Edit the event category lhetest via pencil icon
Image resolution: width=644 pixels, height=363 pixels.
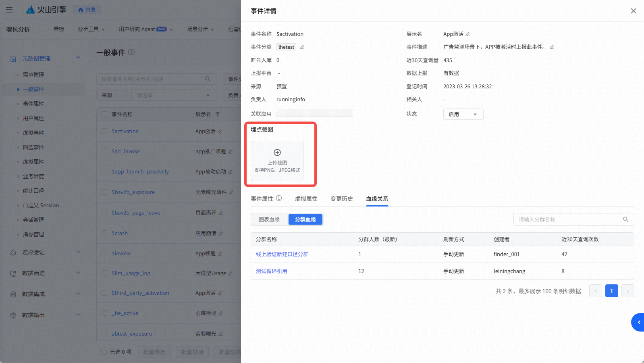click(302, 47)
